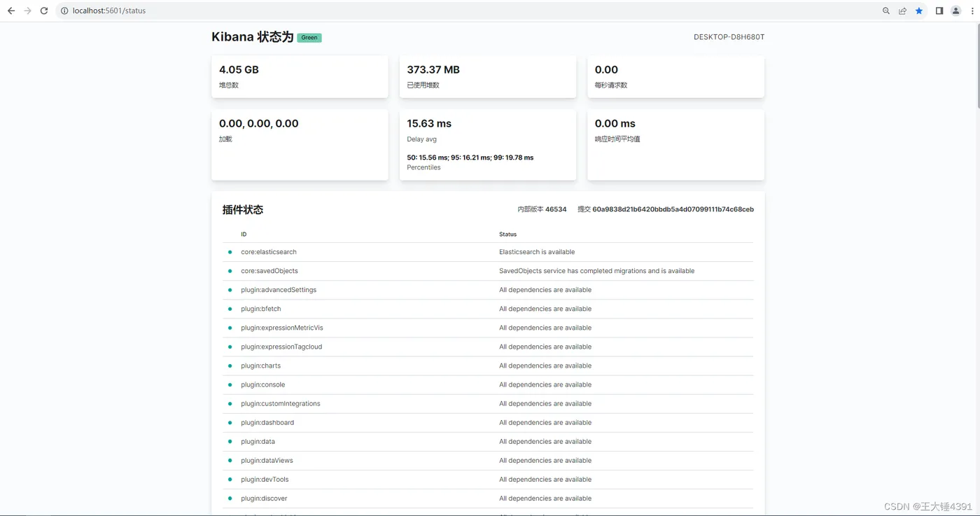This screenshot has height=516, width=980.
Task: Select the plugin:discover row ID
Action: point(264,498)
